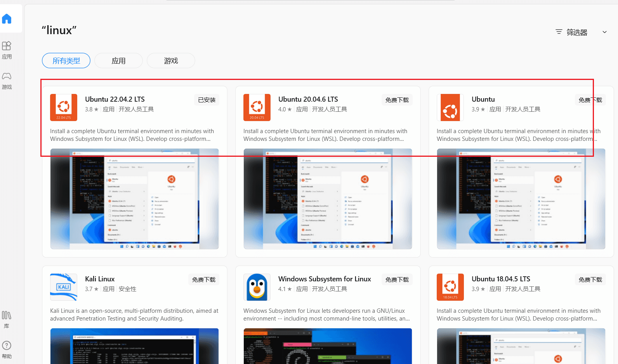
Task: Click the 3.7 rating of Kali Linux
Action: (92, 289)
